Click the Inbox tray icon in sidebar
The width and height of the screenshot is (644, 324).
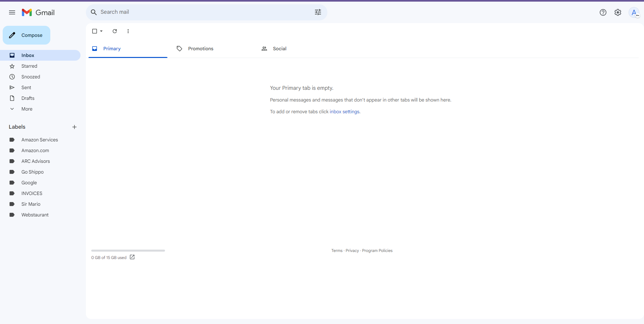[12, 55]
